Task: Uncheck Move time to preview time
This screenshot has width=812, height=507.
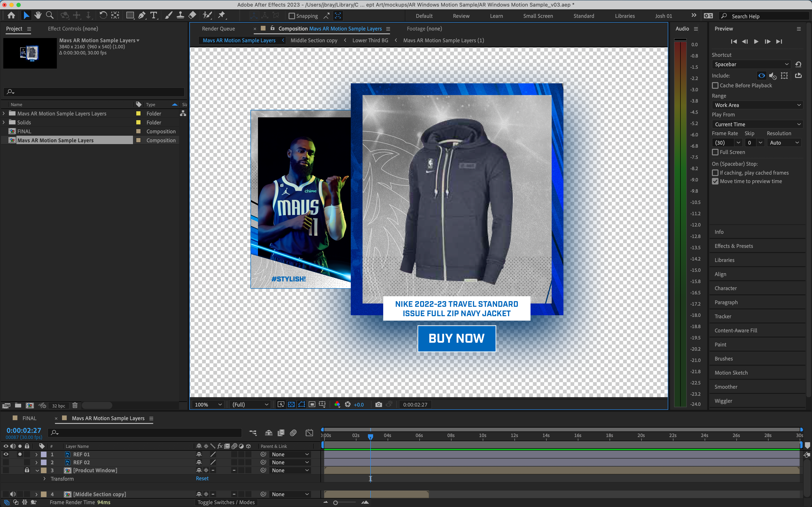Action: (715, 181)
